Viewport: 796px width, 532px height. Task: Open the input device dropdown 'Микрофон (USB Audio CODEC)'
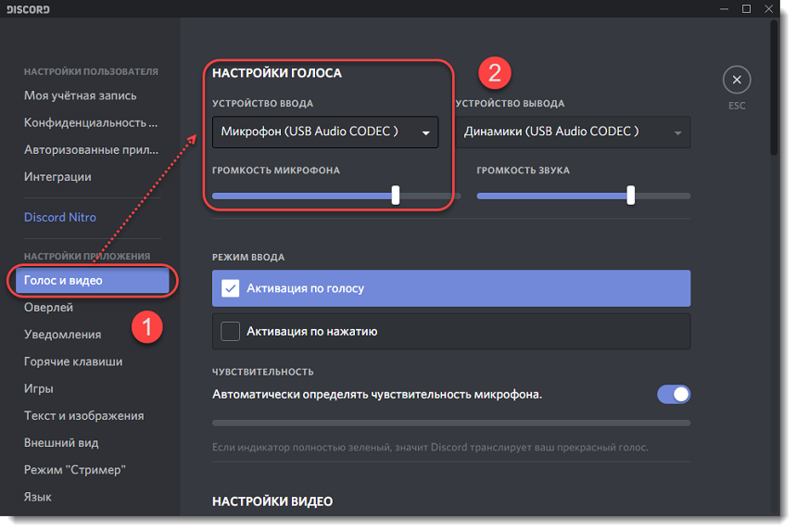tap(325, 132)
